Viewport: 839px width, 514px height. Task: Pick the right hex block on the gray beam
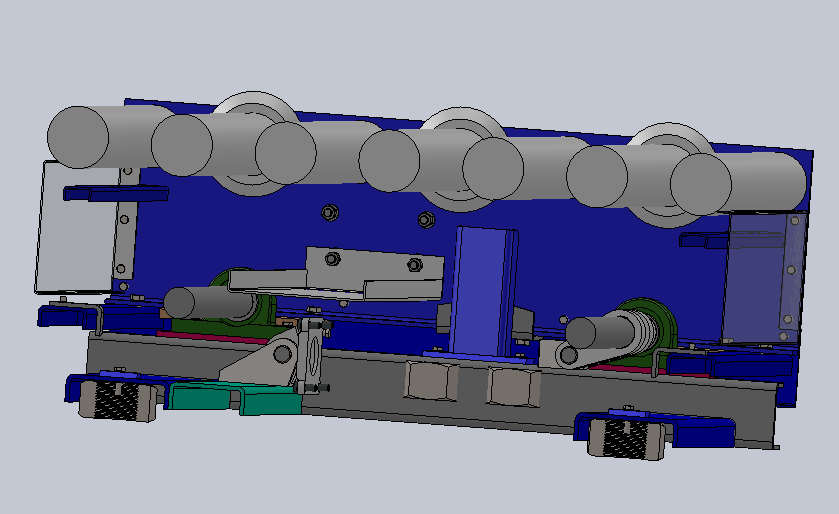point(514,386)
